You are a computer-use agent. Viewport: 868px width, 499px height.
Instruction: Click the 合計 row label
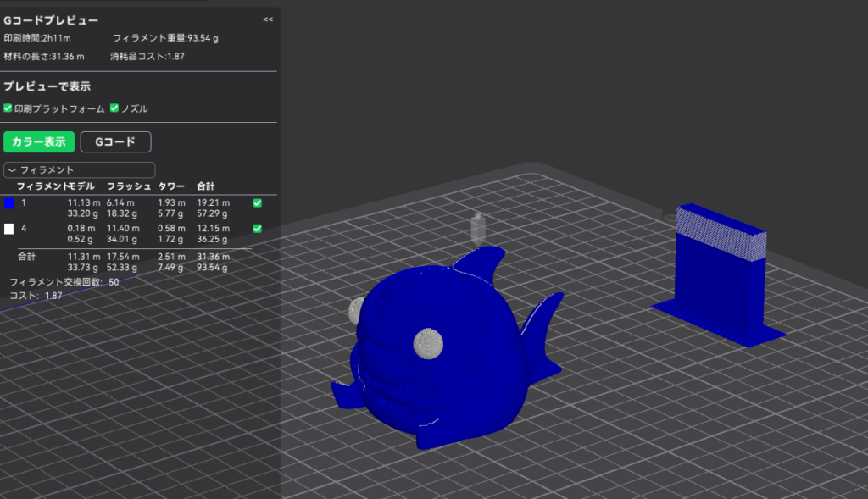coord(26,257)
